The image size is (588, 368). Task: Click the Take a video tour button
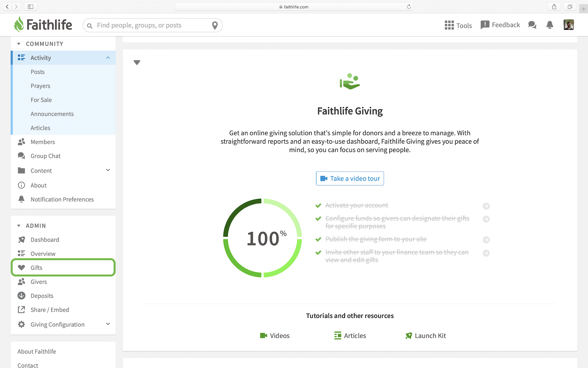tap(350, 178)
